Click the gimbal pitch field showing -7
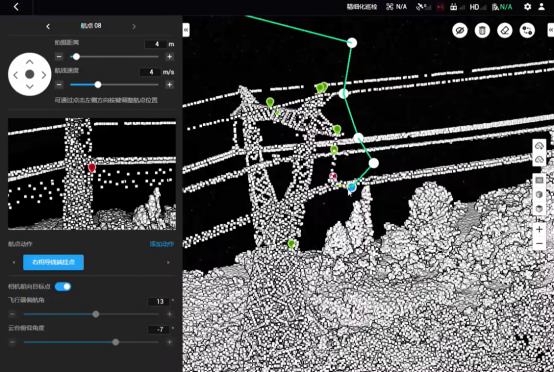Image resolution: width=554 pixels, height=372 pixels. 159,330
